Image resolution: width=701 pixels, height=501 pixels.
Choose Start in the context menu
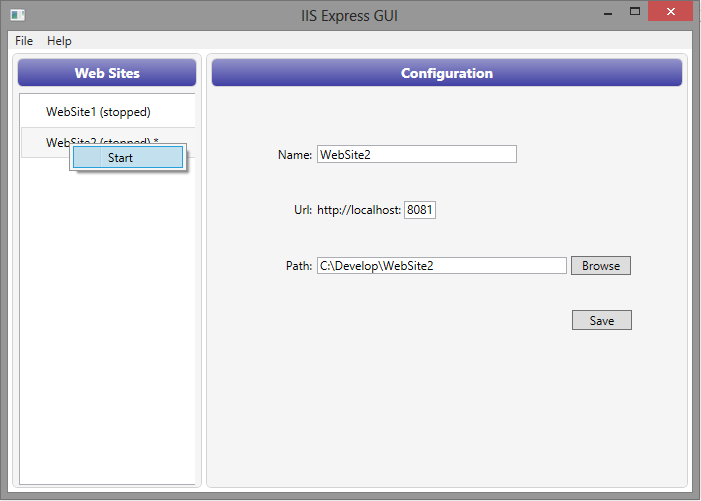pyautogui.click(x=128, y=157)
